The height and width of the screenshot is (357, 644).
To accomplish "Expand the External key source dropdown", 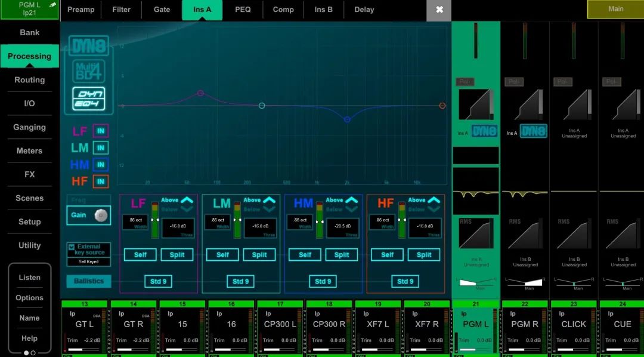I will 72,247.
